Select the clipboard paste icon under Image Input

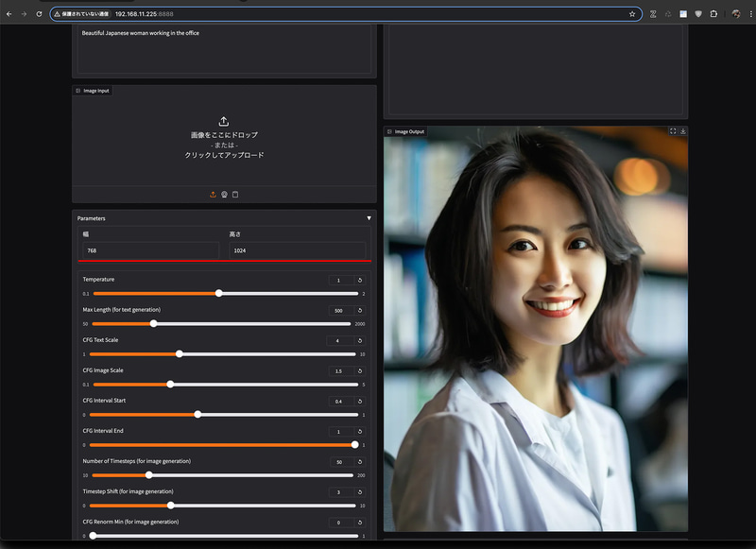pyautogui.click(x=235, y=195)
